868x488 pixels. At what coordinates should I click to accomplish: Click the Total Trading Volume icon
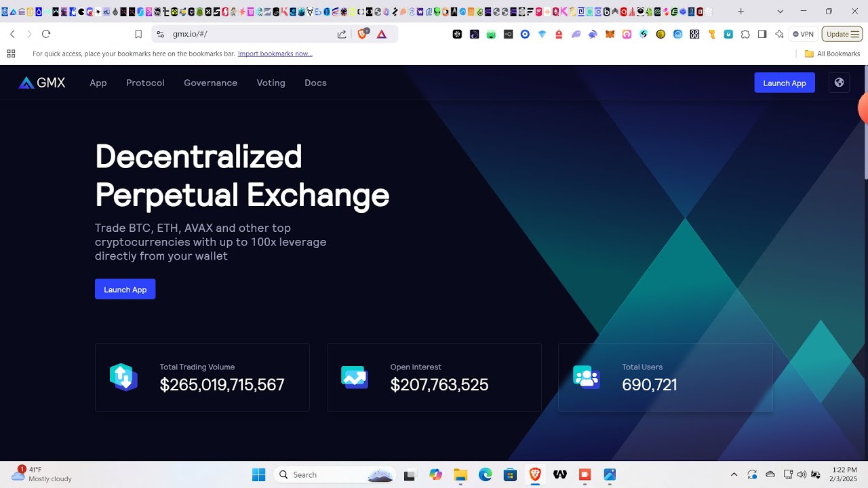coord(123,378)
